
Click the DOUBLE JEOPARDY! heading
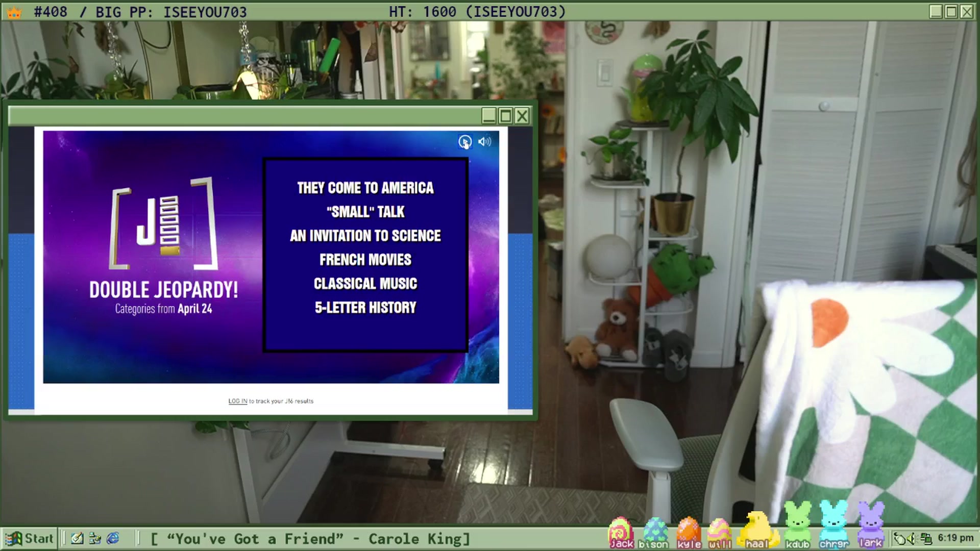[163, 290]
